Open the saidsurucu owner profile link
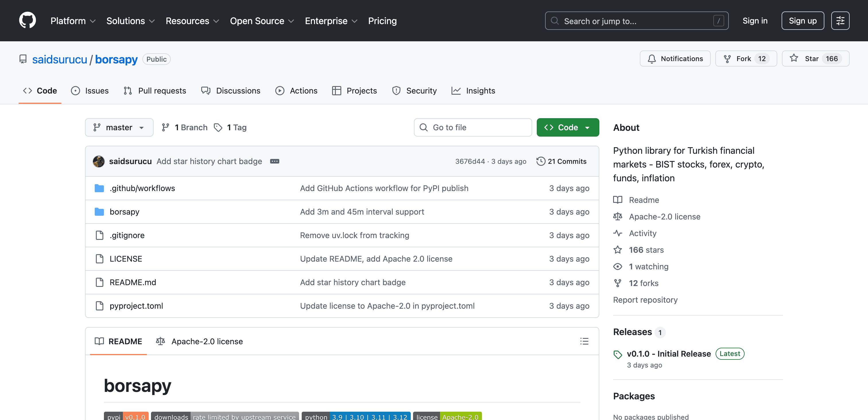Image resolution: width=868 pixels, height=420 pixels. pos(60,59)
